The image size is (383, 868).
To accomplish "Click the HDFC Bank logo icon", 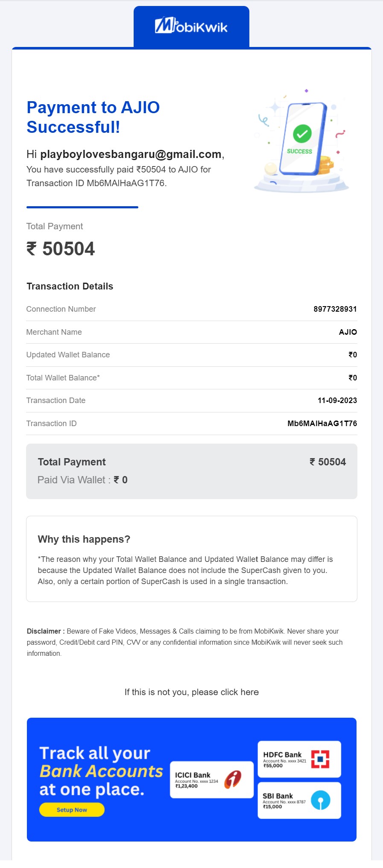I will click(x=320, y=759).
